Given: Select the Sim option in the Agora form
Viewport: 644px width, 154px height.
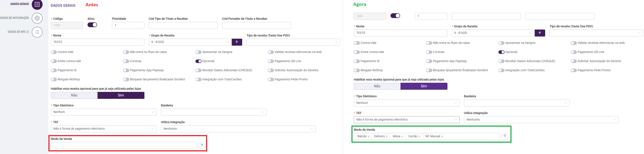Looking at the screenshot, I should click(x=424, y=86).
